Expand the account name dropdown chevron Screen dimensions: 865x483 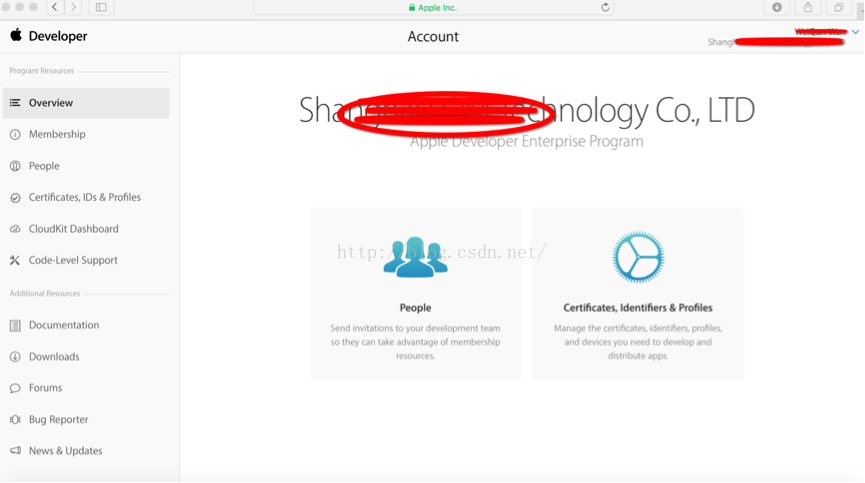point(855,32)
